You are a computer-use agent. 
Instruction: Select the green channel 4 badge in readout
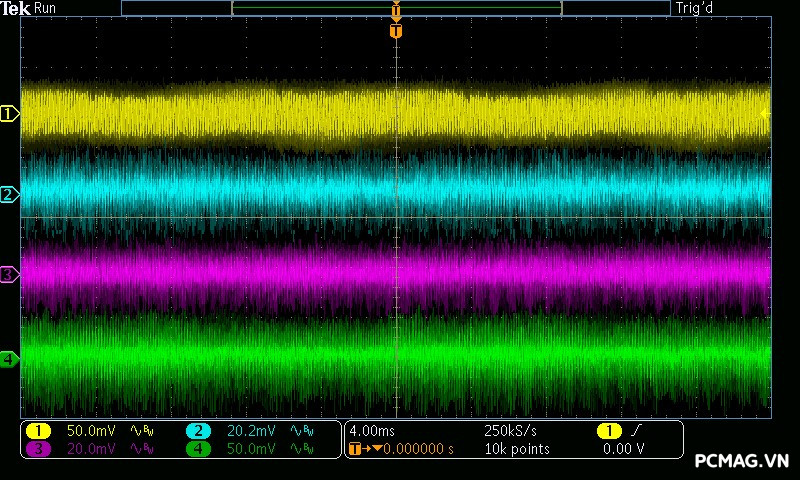198,449
